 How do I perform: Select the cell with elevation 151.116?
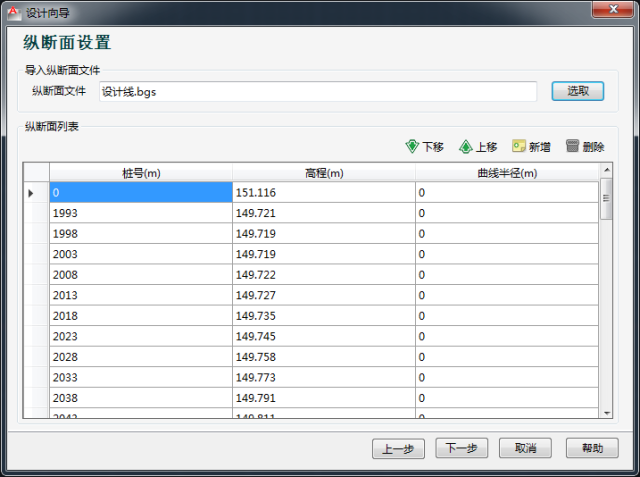pyautogui.click(x=324, y=192)
